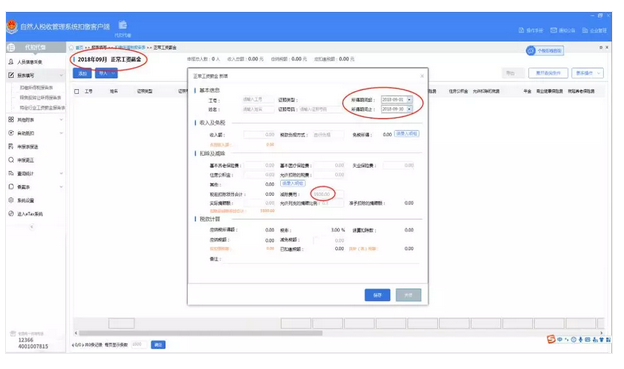Tick the select-all checkbox in table header
Image resolution: width=624 pixels, height=369 pixels.
tap(77, 91)
